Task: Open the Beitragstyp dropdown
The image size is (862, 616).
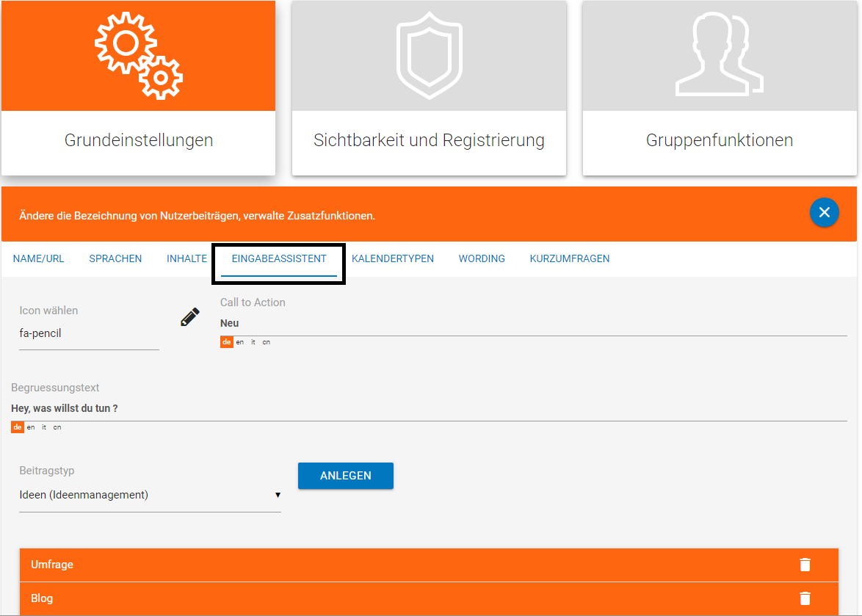Action: tap(150, 495)
